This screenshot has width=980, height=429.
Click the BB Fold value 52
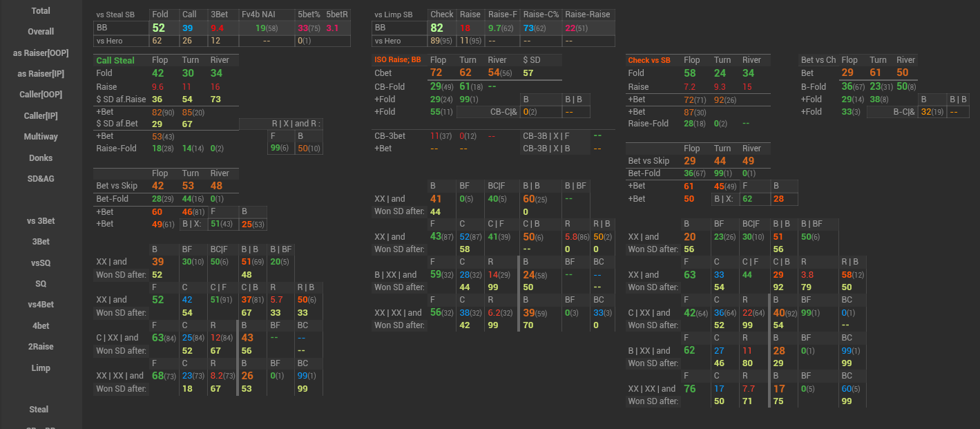[159, 28]
